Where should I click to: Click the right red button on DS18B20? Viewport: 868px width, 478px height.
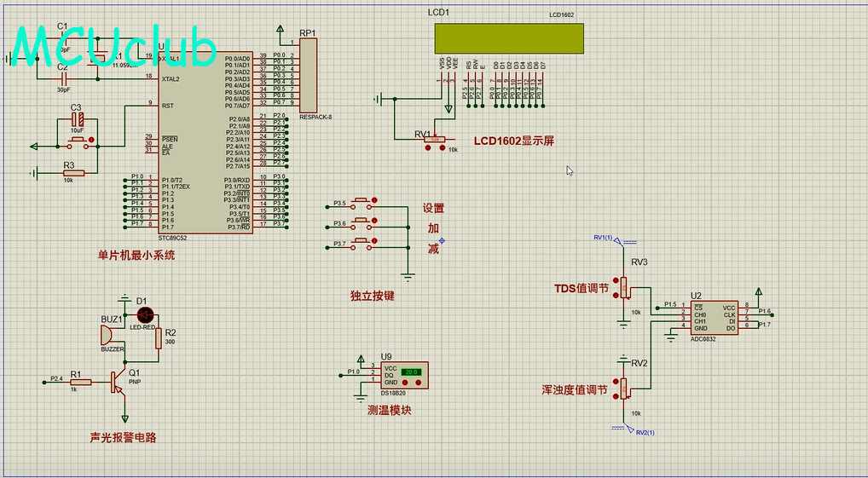pyautogui.click(x=418, y=383)
